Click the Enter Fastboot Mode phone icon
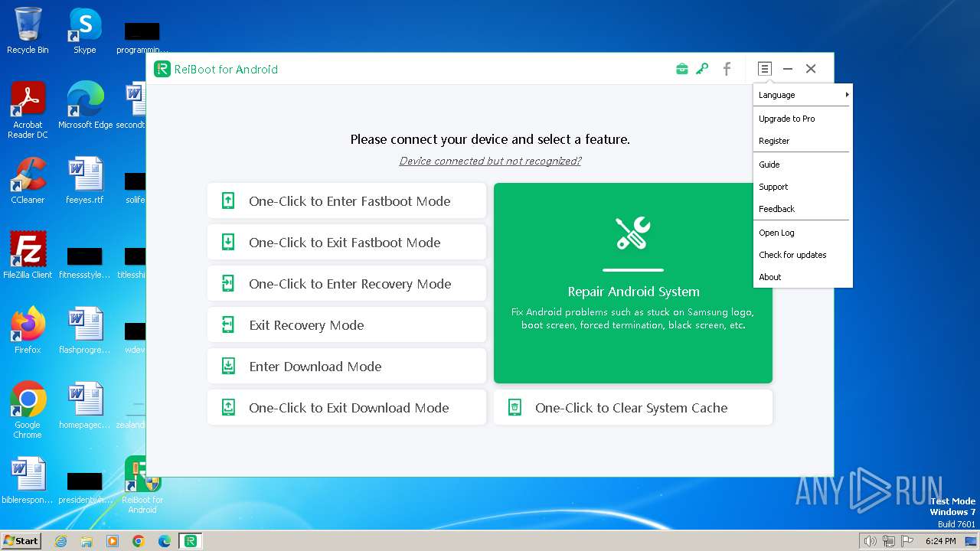This screenshot has width=980, height=551. click(228, 201)
